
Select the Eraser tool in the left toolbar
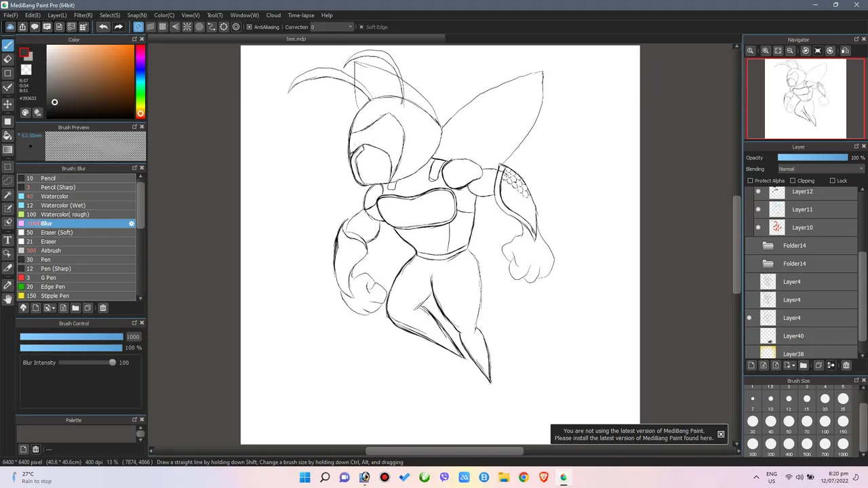pos(8,60)
